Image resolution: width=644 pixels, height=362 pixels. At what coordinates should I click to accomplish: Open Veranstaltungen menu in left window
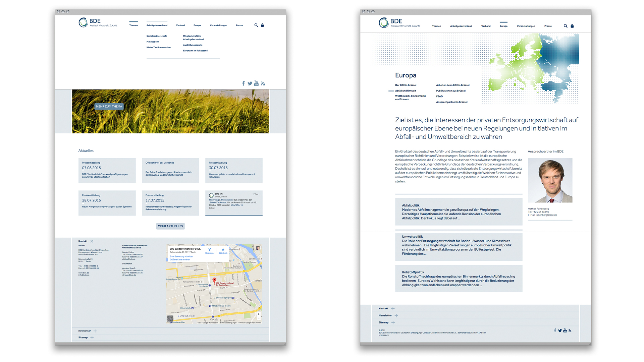coord(218,25)
